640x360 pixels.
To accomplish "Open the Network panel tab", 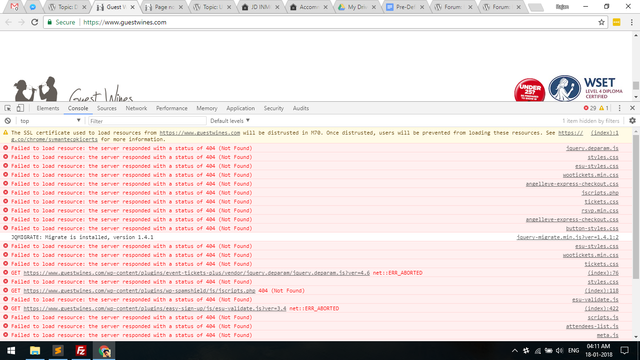I will coord(136,108).
